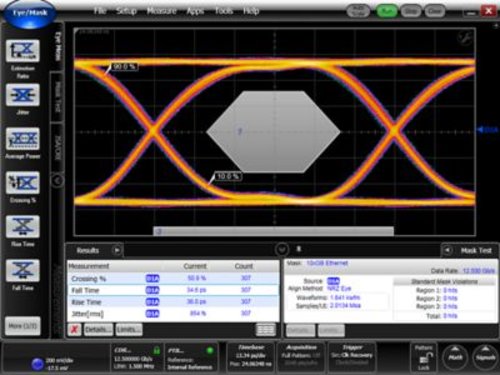Open the Apps menu

pos(195,11)
